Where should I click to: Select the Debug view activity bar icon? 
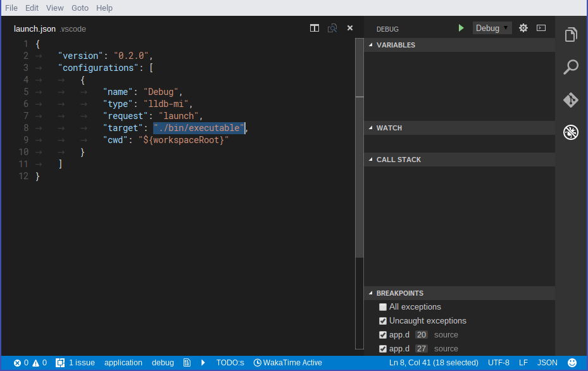[x=570, y=132]
